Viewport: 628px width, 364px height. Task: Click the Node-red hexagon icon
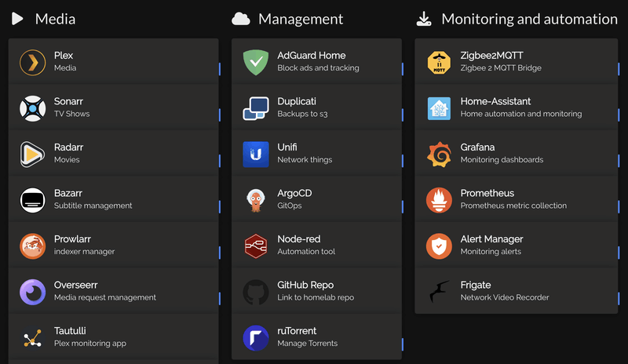[256, 246]
